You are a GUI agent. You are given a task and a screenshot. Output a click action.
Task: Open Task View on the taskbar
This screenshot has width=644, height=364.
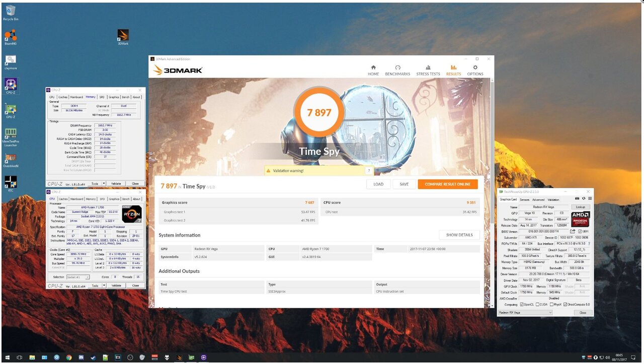point(20,357)
